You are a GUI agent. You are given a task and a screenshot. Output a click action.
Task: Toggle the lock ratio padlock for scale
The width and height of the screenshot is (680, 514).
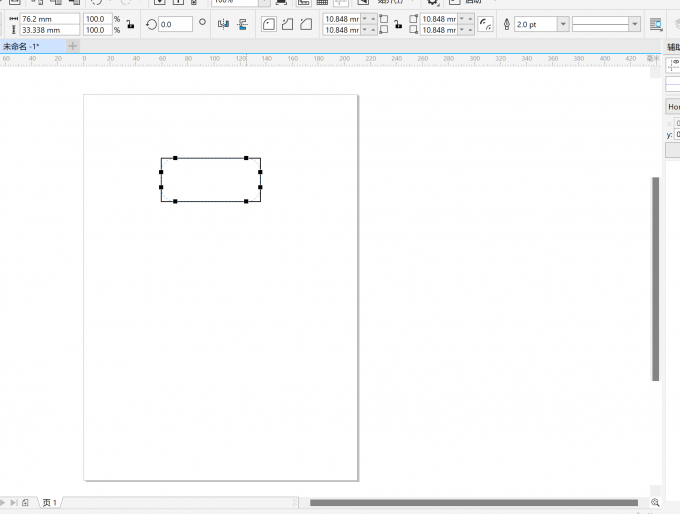pos(130,24)
